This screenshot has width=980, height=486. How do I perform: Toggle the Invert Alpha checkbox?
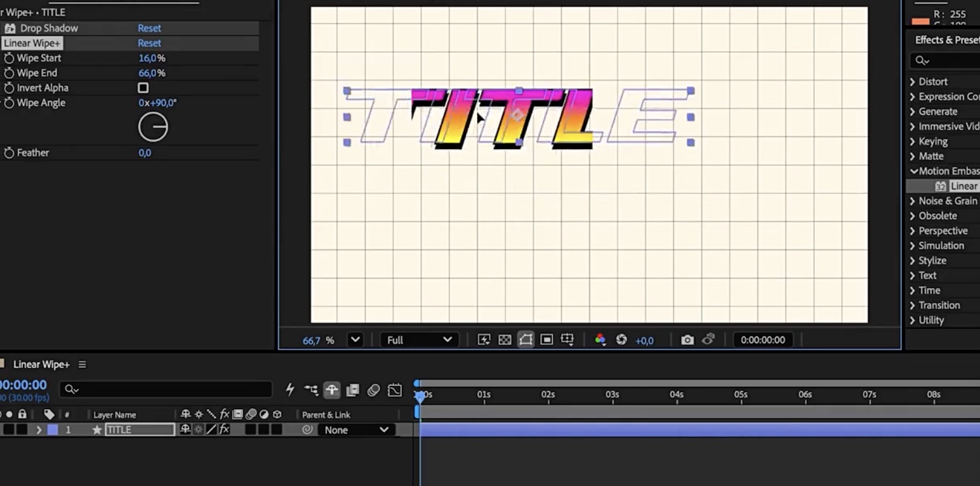[143, 88]
